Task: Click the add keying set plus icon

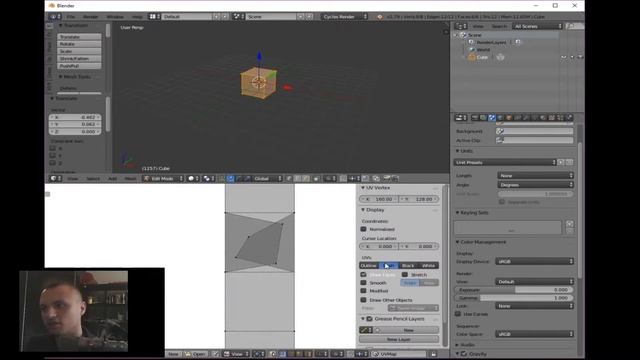Action: pyautogui.click(x=570, y=224)
